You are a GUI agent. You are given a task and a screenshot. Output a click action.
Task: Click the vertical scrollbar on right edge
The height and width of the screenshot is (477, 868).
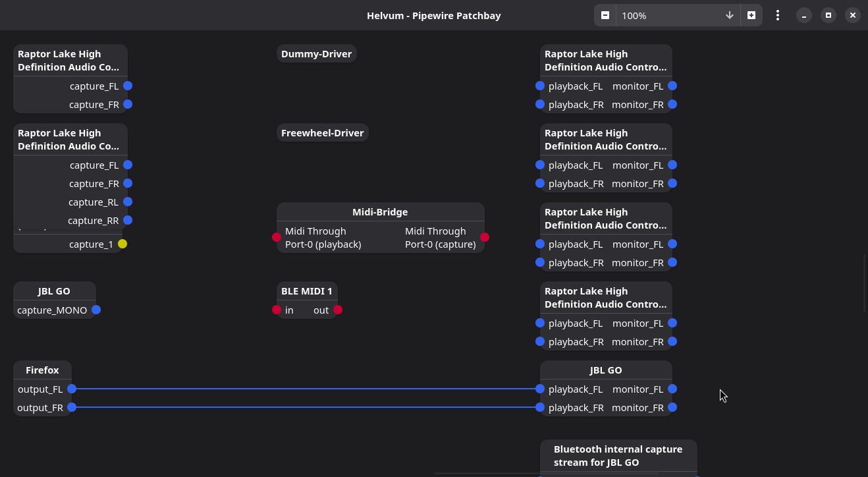click(x=865, y=283)
